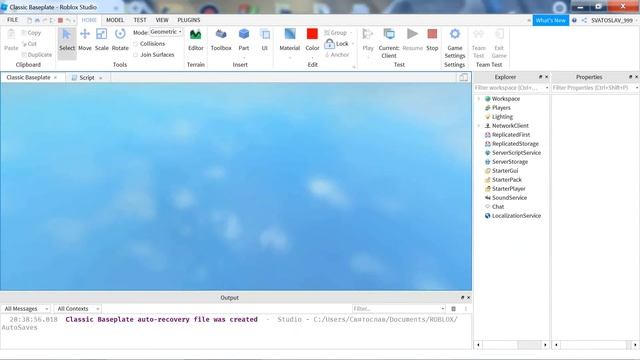The width and height of the screenshot is (640, 360).
Task: Activate the Move tool
Action: click(x=85, y=40)
